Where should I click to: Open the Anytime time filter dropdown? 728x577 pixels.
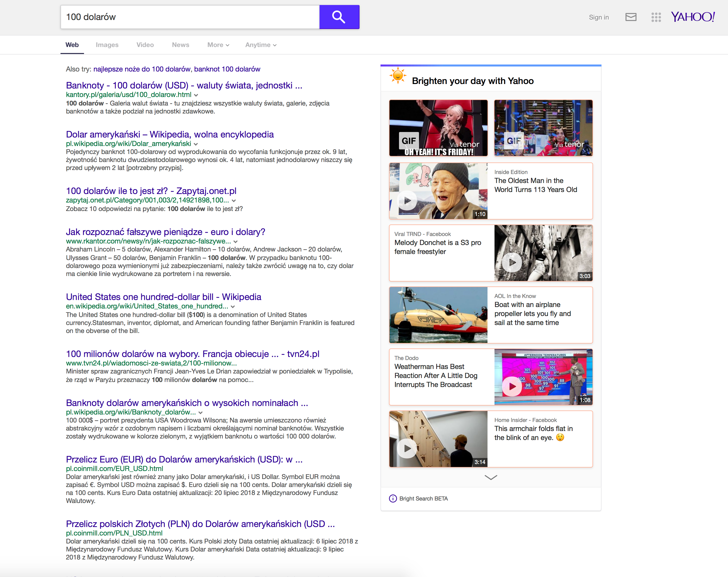pyautogui.click(x=261, y=45)
